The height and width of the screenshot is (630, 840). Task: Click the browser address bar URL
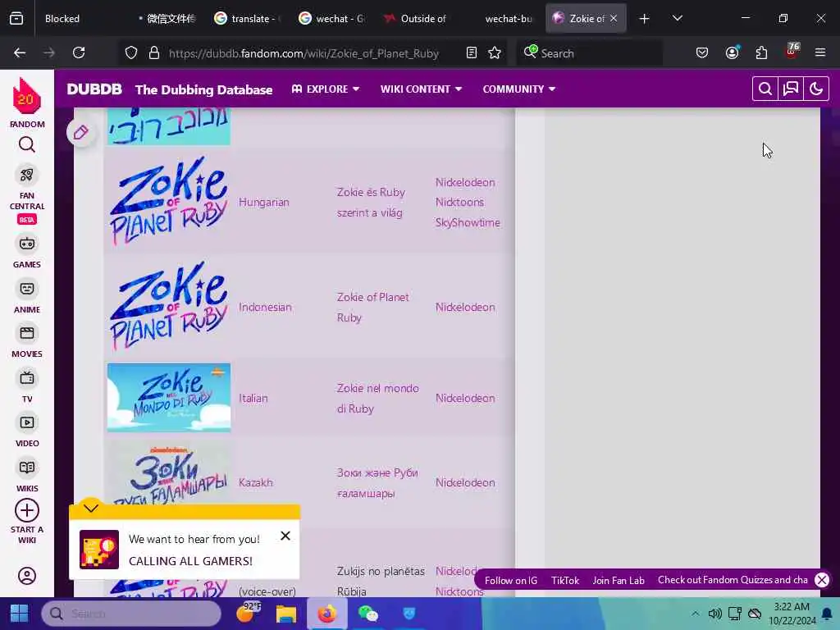pyautogui.click(x=304, y=53)
